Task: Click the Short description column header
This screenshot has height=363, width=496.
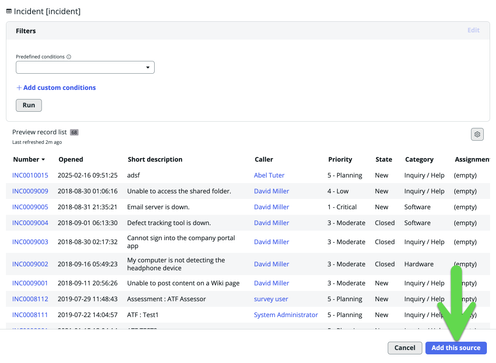Action: click(155, 159)
